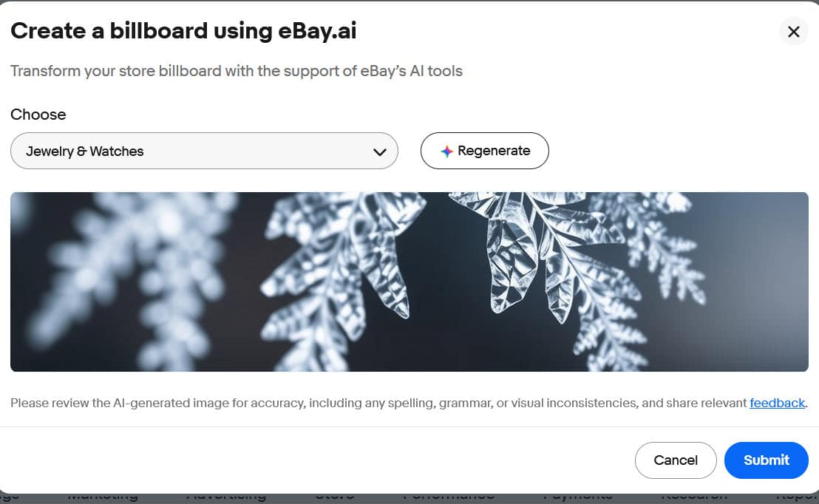Click the 'Choose' field label

(x=38, y=115)
